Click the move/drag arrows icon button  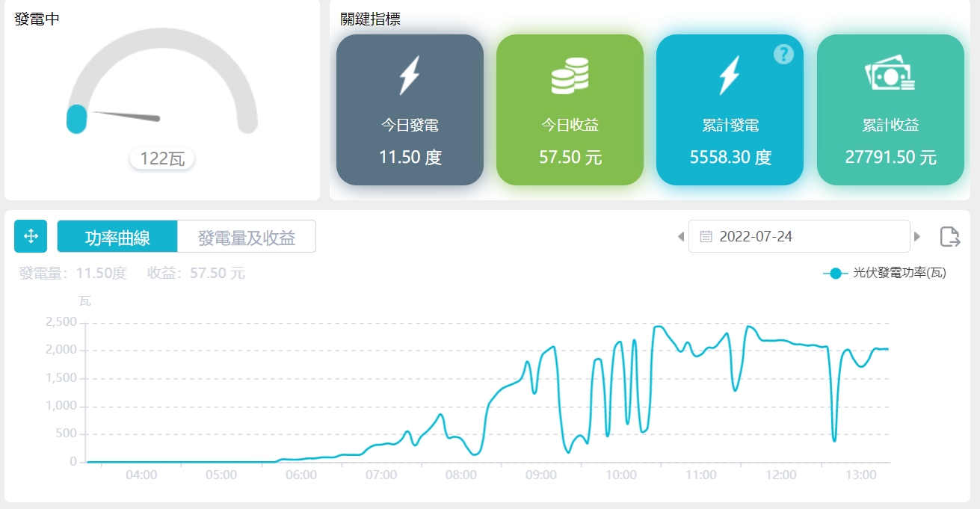[31, 236]
